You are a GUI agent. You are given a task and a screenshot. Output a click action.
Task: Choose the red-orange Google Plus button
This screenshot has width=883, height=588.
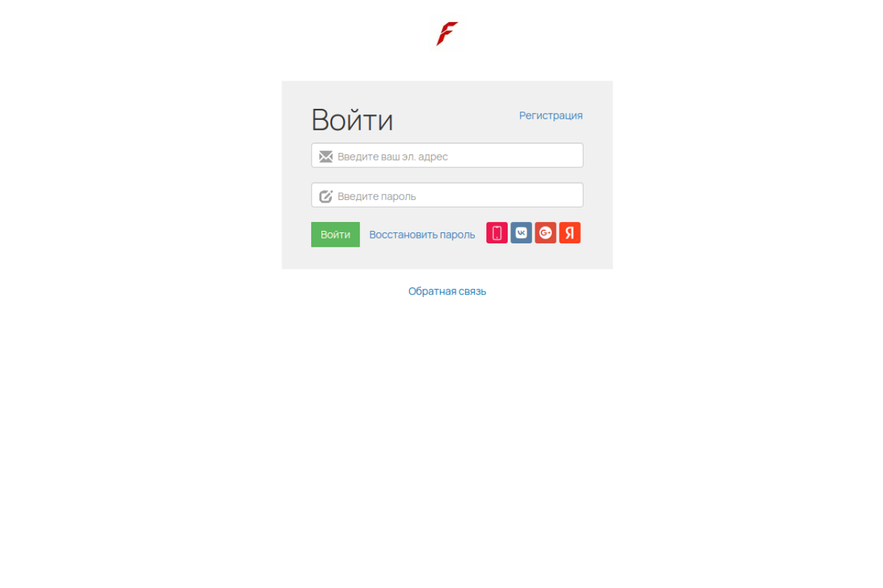click(x=546, y=233)
